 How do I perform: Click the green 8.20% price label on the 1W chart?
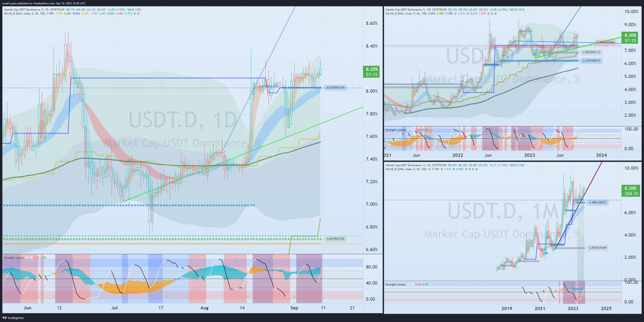point(630,38)
